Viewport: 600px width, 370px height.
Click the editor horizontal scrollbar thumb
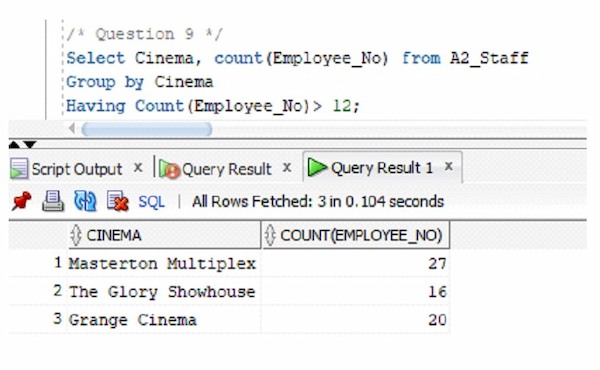pyautogui.click(x=147, y=129)
